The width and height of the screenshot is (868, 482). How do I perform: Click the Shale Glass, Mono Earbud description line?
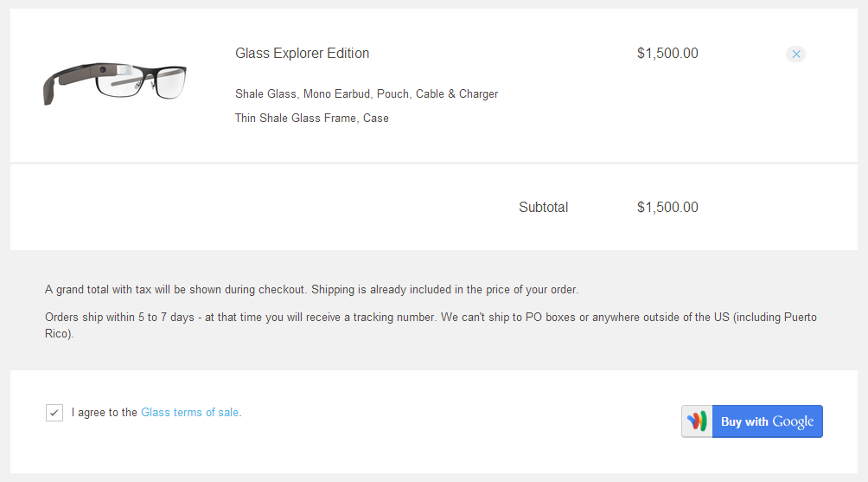click(367, 93)
